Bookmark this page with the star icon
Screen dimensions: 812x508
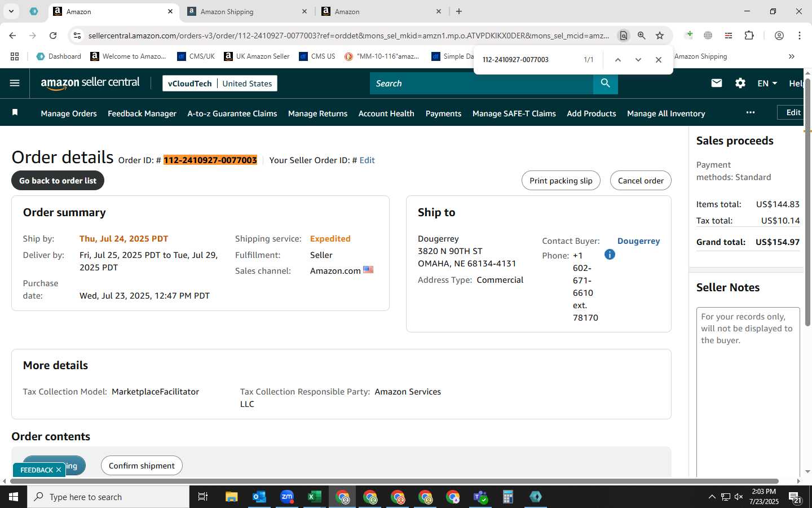click(659, 35)
